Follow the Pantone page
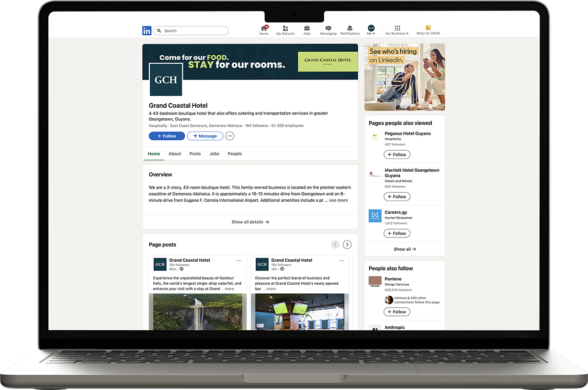The height and width of the screenshot is (390, 588). pyautogui.click(x=397, y=312)
